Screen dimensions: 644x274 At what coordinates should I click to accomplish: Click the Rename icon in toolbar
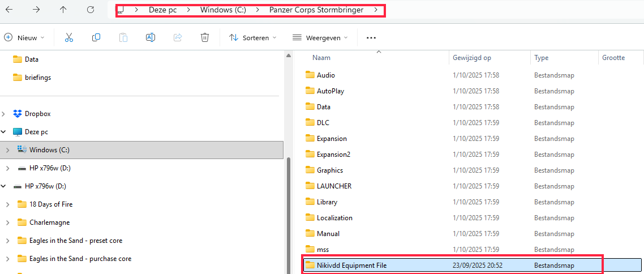151,37
